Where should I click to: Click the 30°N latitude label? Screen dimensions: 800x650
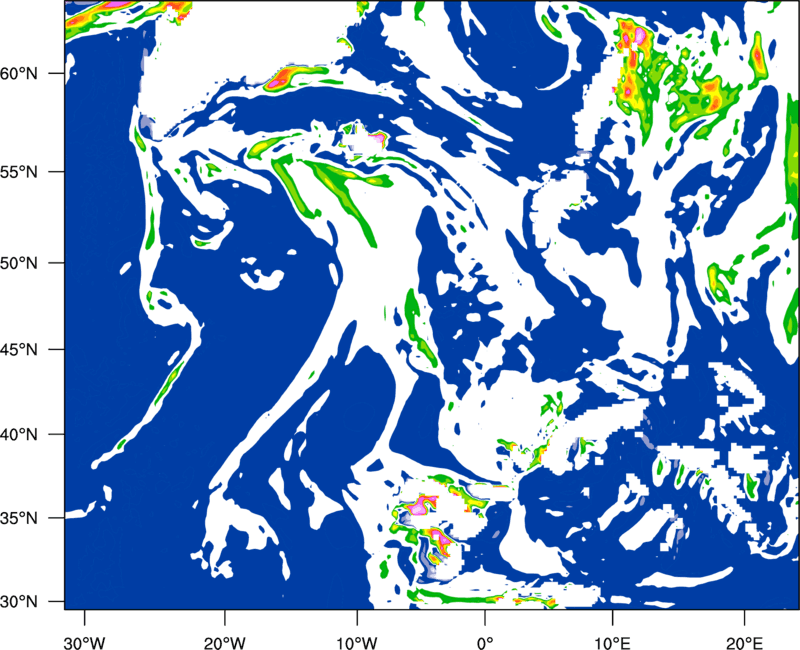(x=19, y=602)
